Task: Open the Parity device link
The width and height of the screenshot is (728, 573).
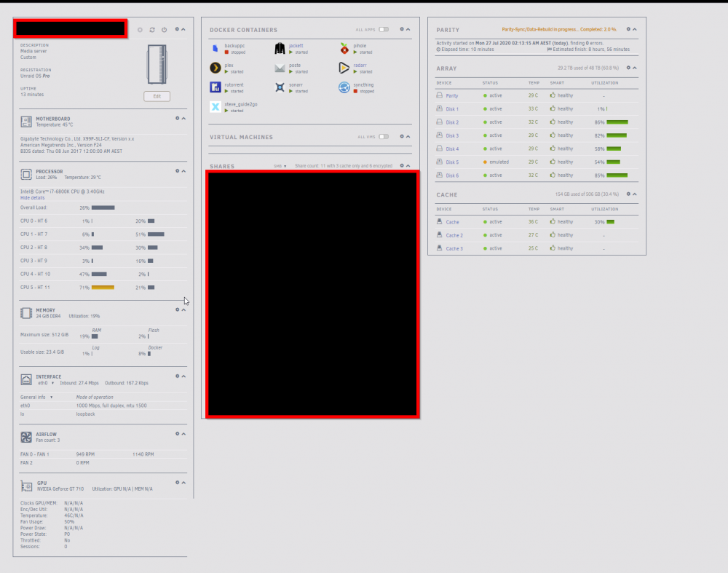Action: (452, 95)
